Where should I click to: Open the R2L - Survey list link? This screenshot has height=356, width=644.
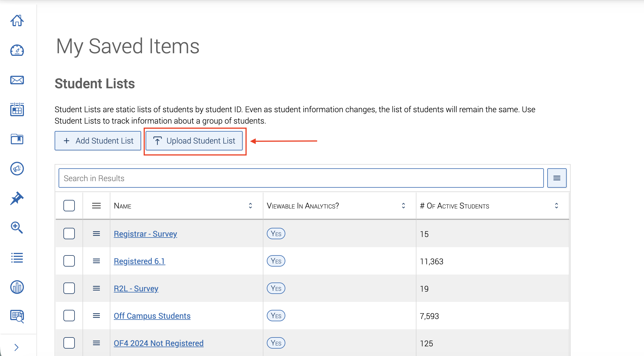[136, 289]
